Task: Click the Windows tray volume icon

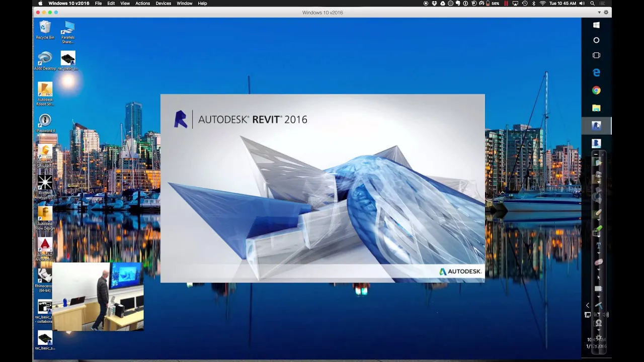Action: point(606,315)
